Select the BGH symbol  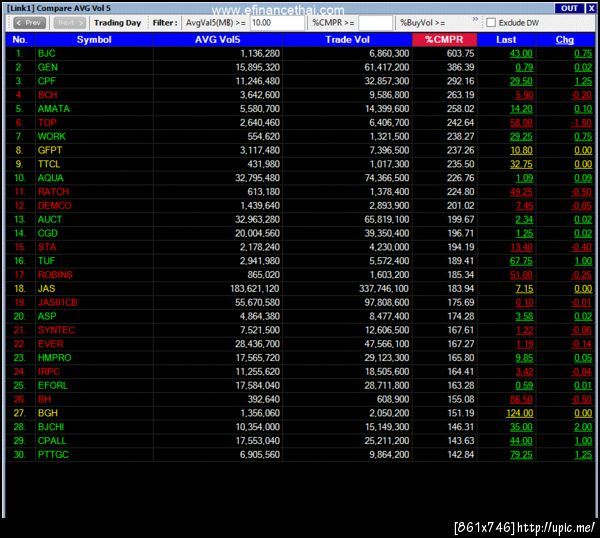48,413
